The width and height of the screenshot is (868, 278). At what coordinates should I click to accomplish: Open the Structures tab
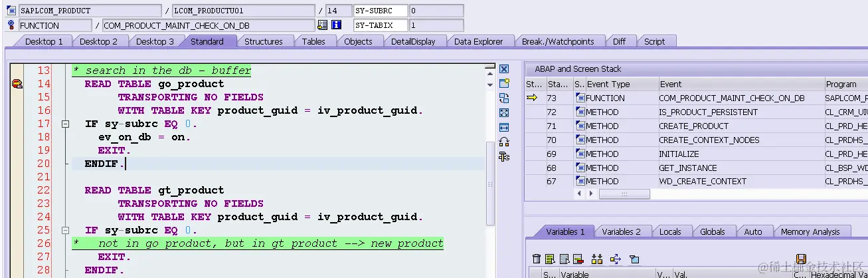pyautogui.click(x=264, y=41)
